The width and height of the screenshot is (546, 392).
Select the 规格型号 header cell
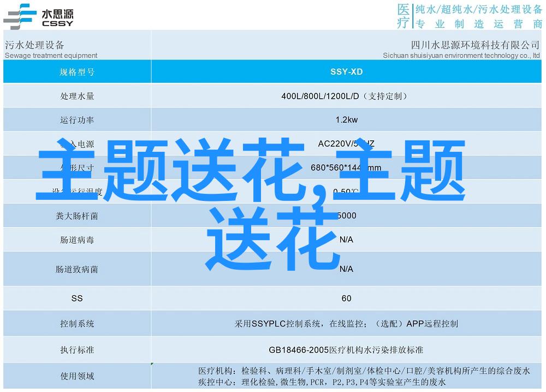[77, 72]
